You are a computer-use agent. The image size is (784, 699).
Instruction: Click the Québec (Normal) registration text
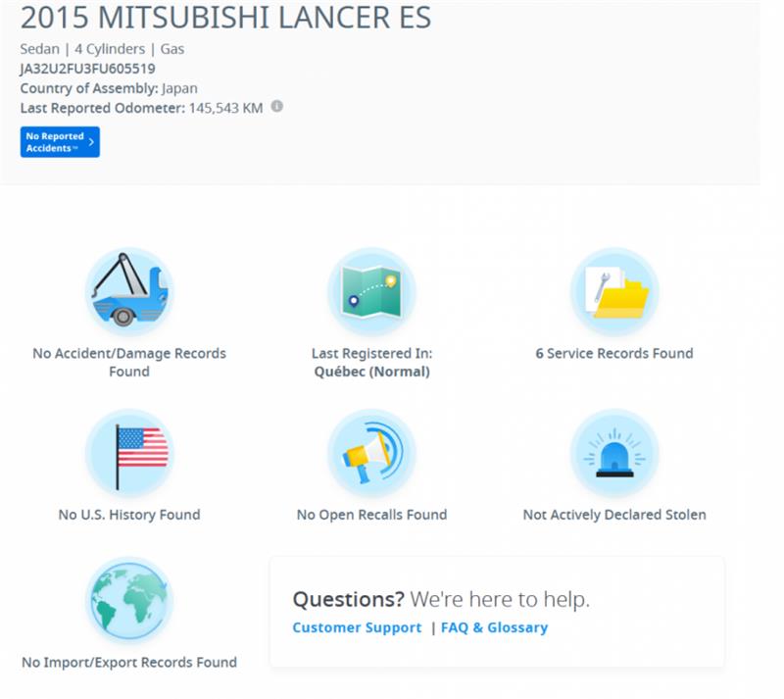[x=370, y=370]
